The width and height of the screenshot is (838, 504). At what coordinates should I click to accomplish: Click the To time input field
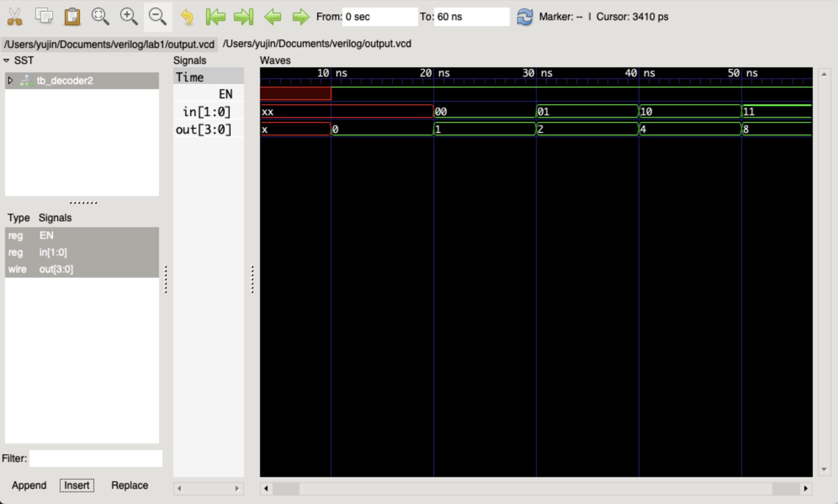(x=471, y=17)
